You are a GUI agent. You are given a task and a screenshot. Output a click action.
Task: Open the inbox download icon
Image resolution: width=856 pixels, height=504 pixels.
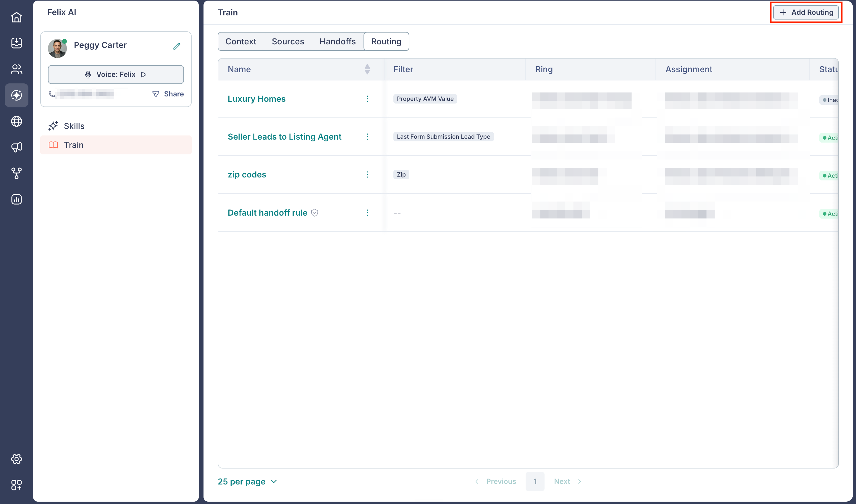pyautogui.click(x=16, y=43)
